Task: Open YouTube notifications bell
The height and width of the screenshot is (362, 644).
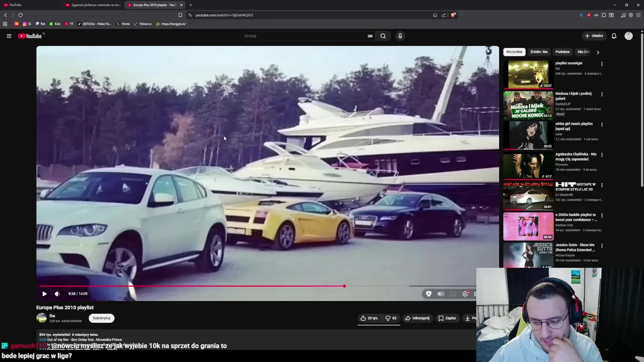Action: [614, 36]
